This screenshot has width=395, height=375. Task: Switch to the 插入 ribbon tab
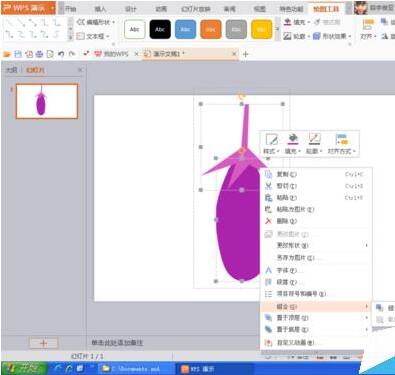coord(100,9)
